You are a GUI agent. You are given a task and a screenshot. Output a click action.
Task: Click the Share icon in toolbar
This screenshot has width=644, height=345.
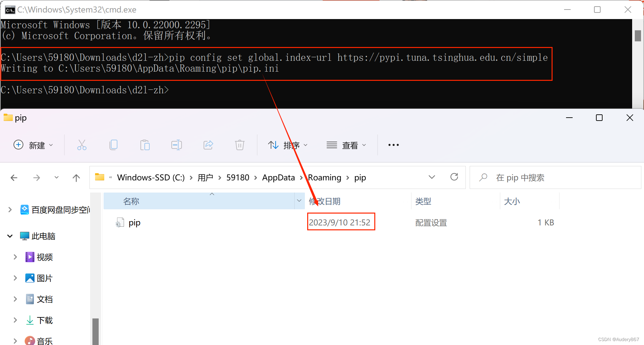coord(208,145)
